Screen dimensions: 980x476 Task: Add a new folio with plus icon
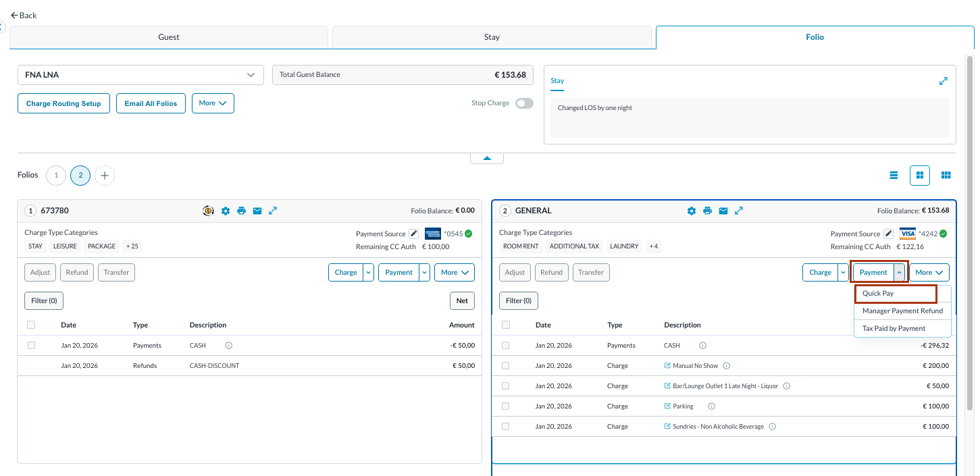(x=105, y=176)
